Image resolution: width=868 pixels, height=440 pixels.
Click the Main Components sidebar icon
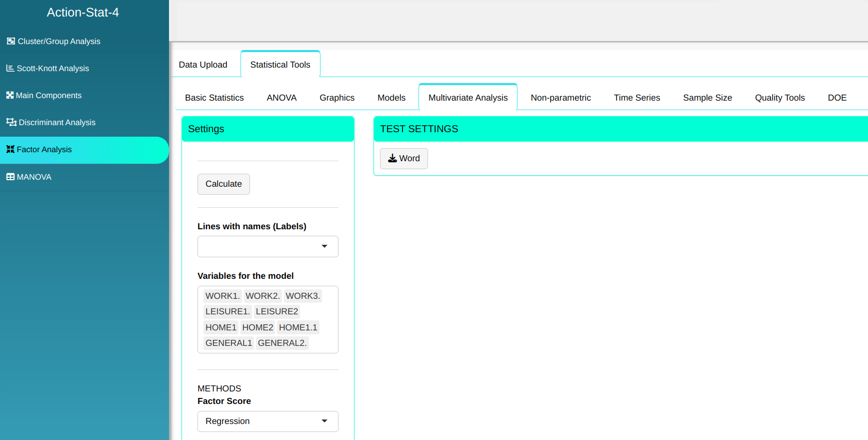[10, 95]
